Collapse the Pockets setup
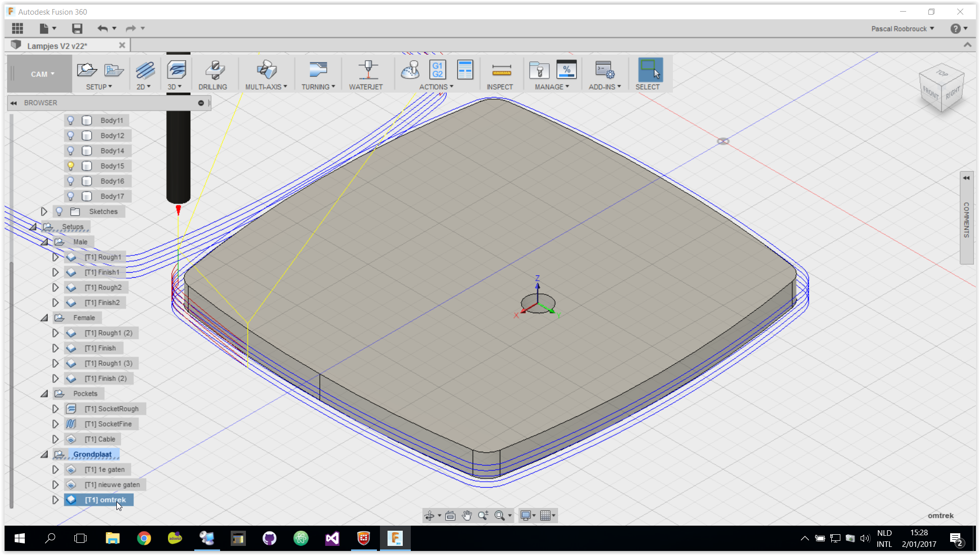 click(44, 394)
